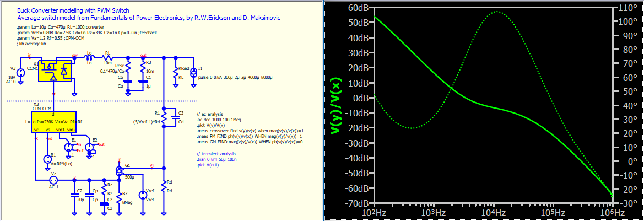Click the 10²Hz frequency axis label
Viewport: 644px width, 221px height.
[x=374, y=213]
